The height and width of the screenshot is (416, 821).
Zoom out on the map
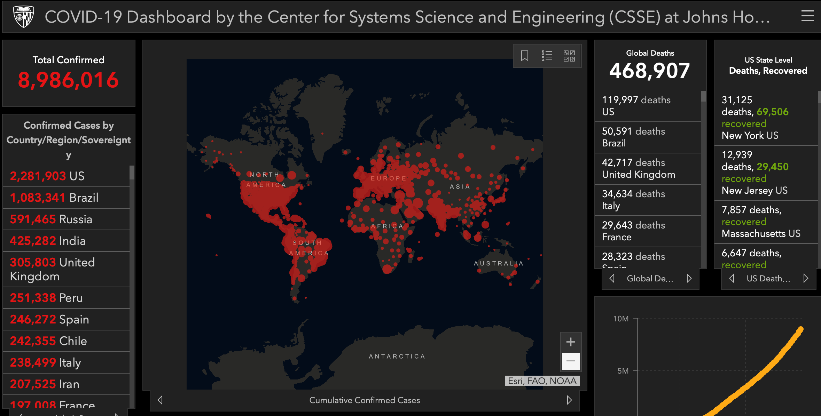point(571,361)
